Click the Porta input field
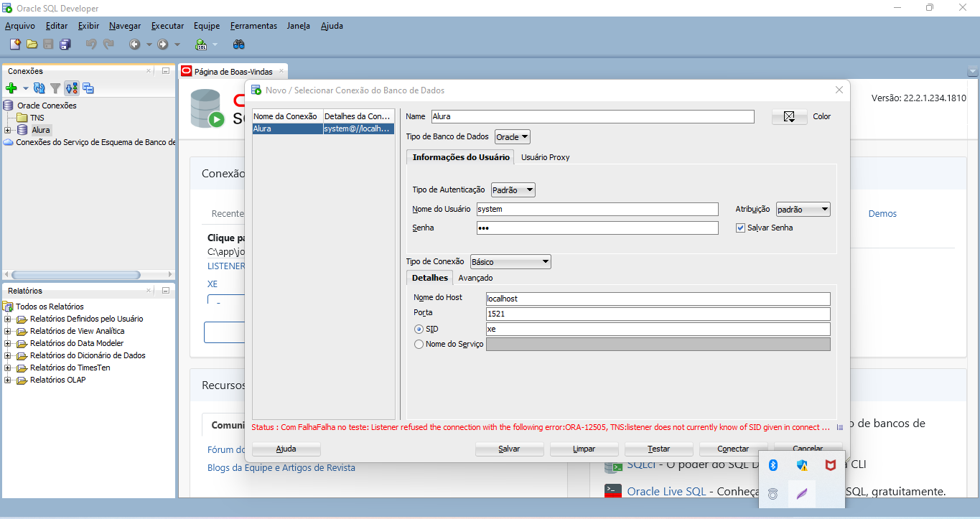 pyautogui.click(x=658, y=314)
